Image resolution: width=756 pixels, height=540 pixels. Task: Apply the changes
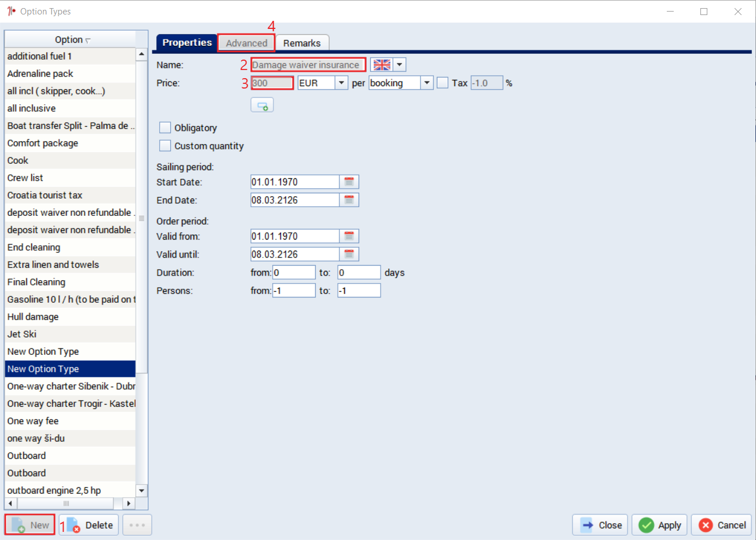pos(660,525)
